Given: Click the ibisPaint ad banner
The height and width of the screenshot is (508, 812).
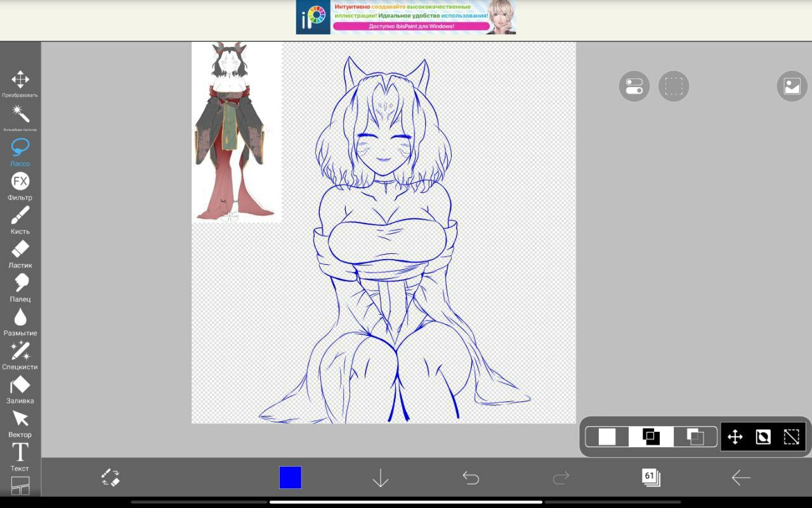Looking at the screenshot, I should [x=406, y=17].
